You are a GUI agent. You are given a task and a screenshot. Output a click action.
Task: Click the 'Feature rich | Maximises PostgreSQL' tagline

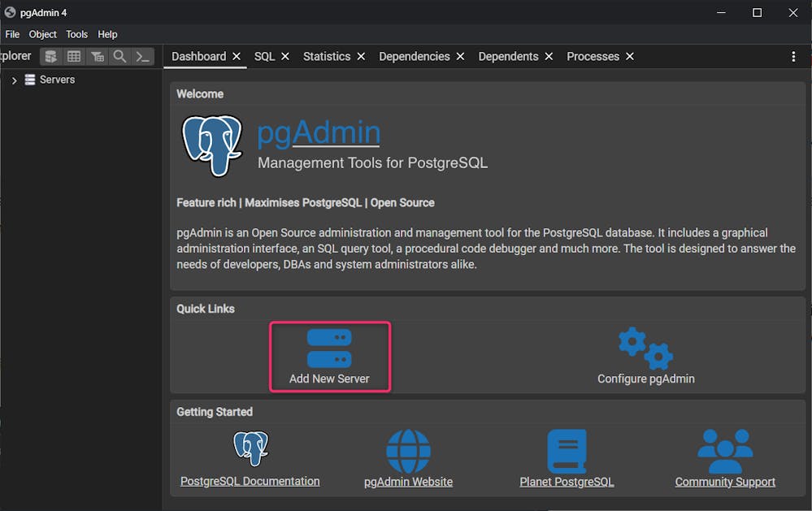pos(306,203)
